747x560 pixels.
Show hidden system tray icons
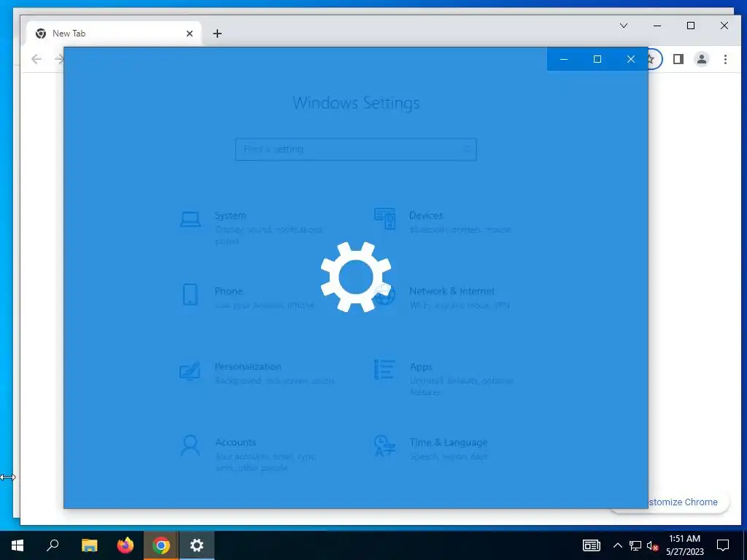617,545
